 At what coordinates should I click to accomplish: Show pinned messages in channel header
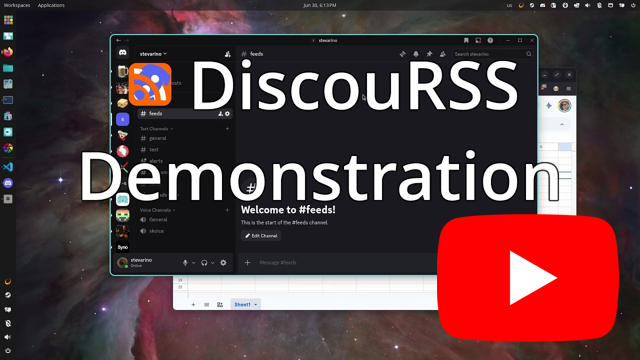point(429,54)
